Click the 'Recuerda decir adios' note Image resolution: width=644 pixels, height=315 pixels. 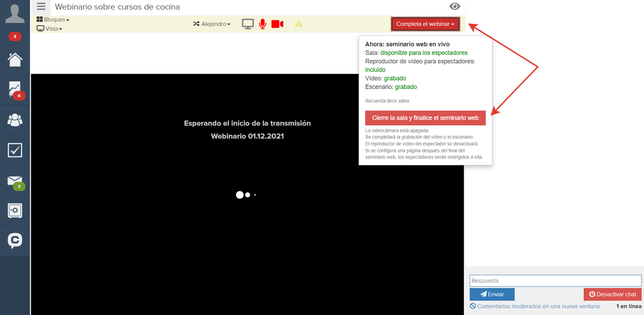(x=387, y=101)
